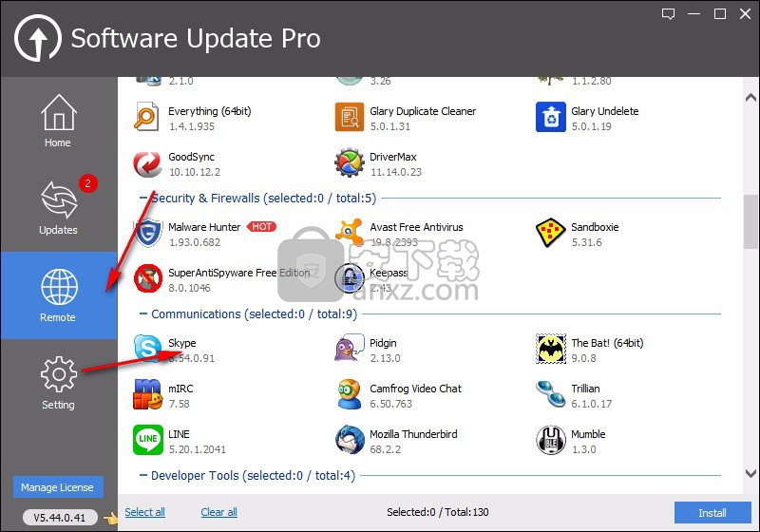Click Select all link
Image resolution: width=760 pixels, height=532 pixels.
click(144, 512)
